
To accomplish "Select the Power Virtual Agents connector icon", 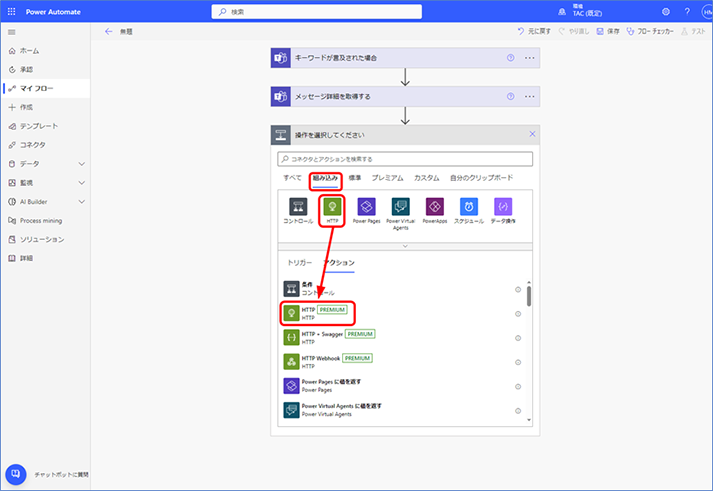I will tap(401, 207).
